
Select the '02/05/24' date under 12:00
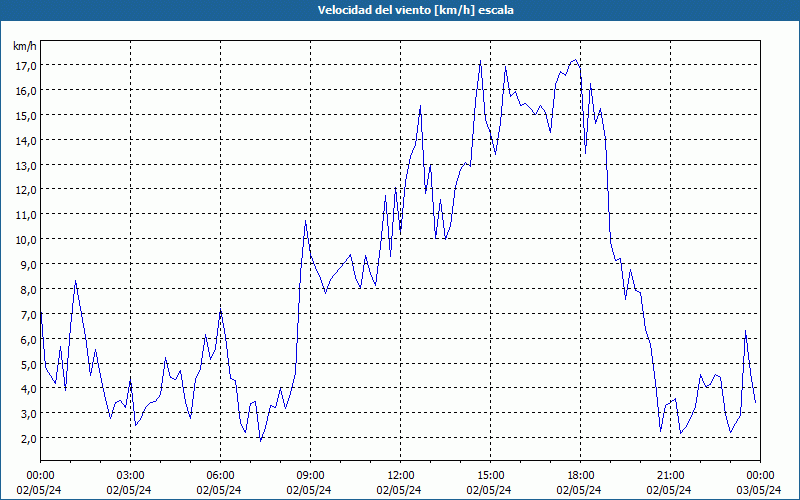point(399,490)
